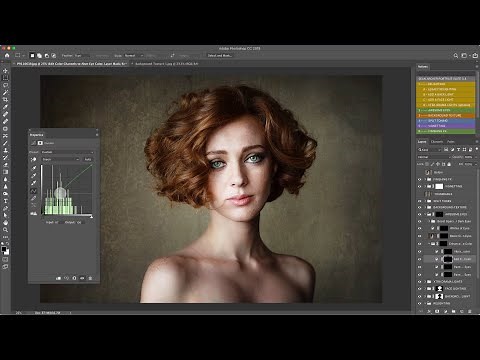Click clip-to-layer icon in Properties footer
480x360 pixels.
point(58,278)
